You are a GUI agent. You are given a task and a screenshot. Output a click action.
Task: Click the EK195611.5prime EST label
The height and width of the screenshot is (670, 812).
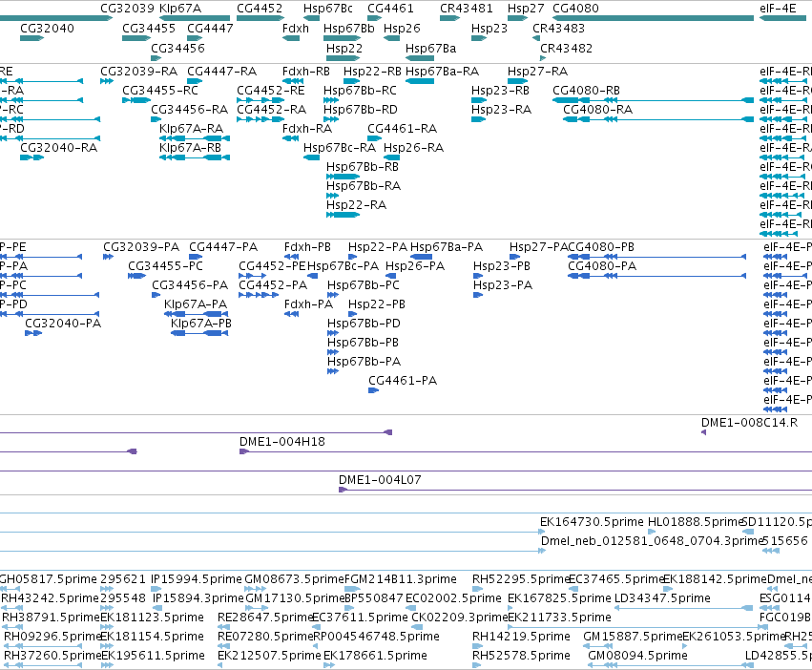click(153, 656)
